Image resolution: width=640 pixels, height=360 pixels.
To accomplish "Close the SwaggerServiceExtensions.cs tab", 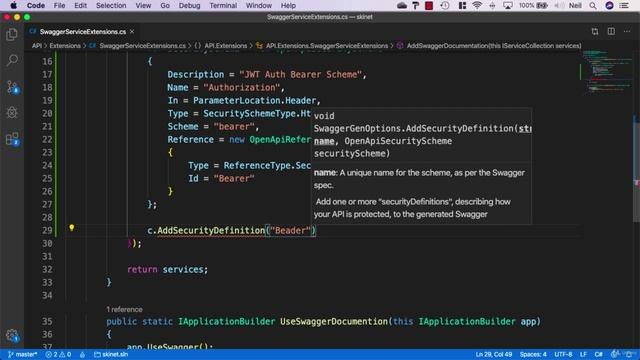I will click(132, 31).
